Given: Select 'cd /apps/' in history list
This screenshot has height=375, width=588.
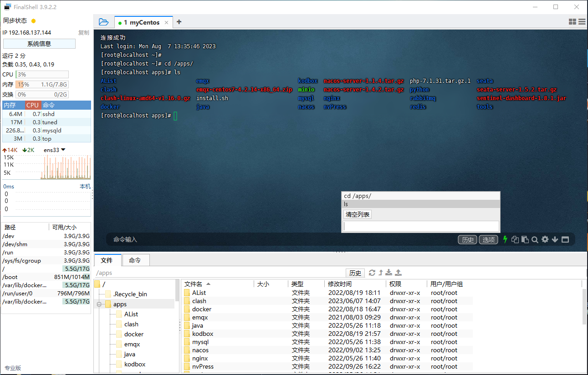Looking at the screenshot, I should pyautogui.click(x=420, y=196).
